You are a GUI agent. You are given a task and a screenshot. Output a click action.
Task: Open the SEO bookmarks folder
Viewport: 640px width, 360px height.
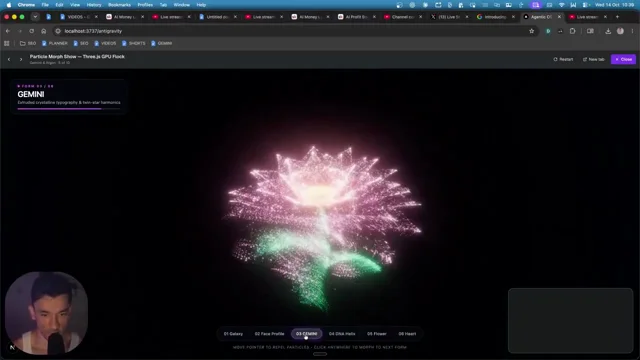tap(28, 43)
